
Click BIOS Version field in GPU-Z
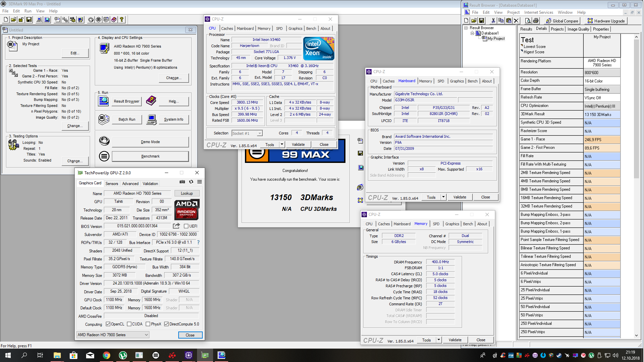(137, 226)
